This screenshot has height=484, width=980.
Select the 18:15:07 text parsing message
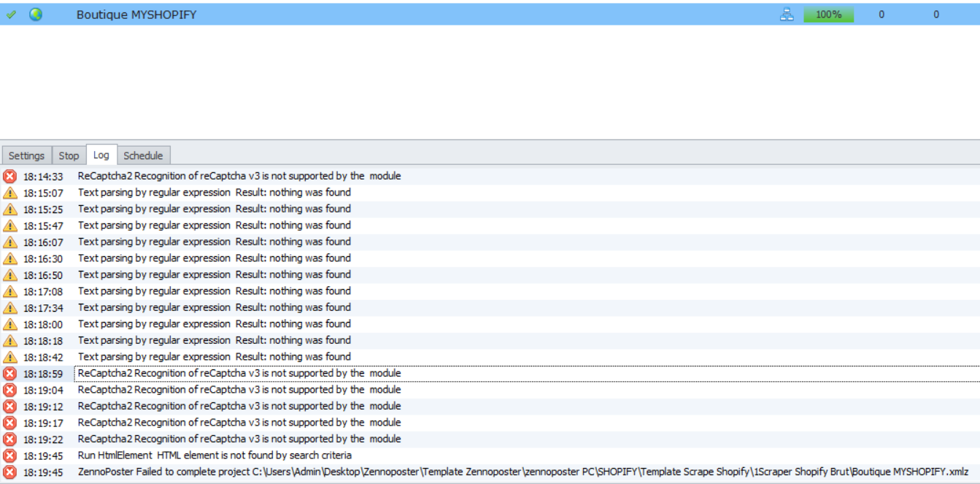(215, 193)
